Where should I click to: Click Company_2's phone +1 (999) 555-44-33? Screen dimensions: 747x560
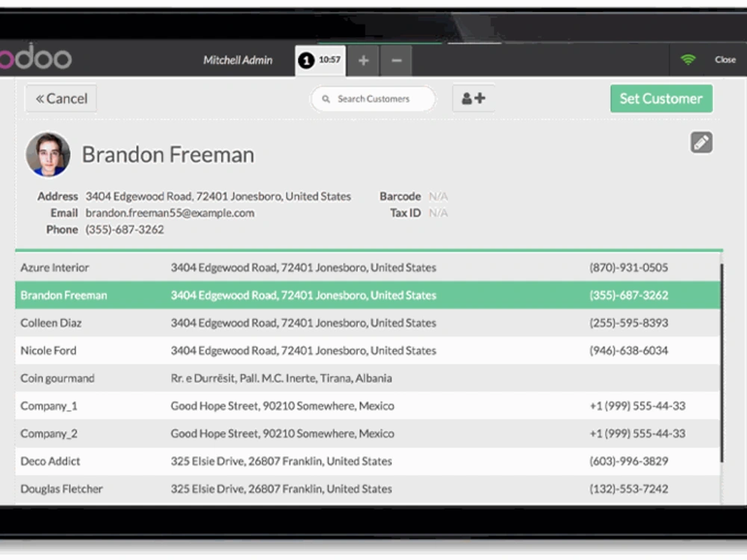(x=637, y=433)
